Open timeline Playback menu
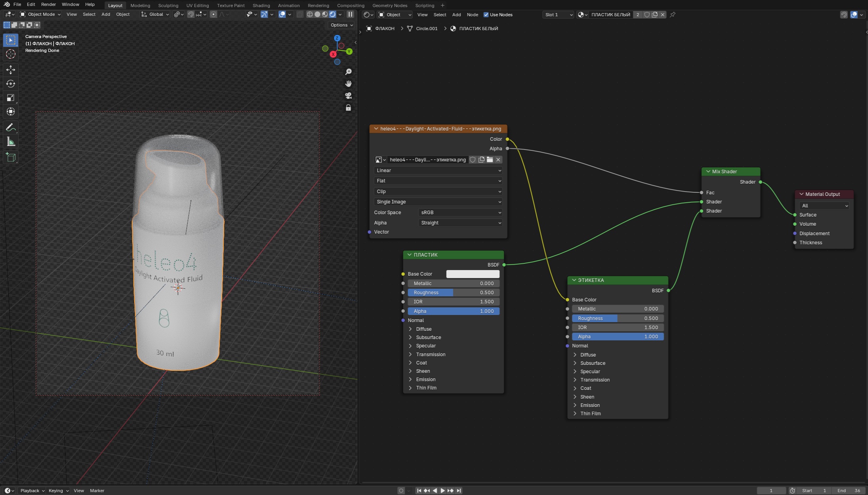This screenshot has width=868, height=495. click(x=32, y=491)
